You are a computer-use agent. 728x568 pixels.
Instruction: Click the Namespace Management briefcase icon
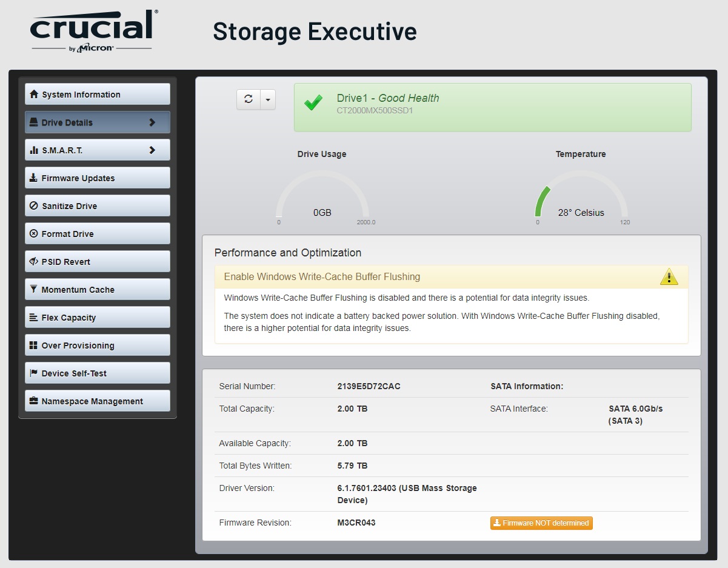pyautogui.click(x=34, y=401)
